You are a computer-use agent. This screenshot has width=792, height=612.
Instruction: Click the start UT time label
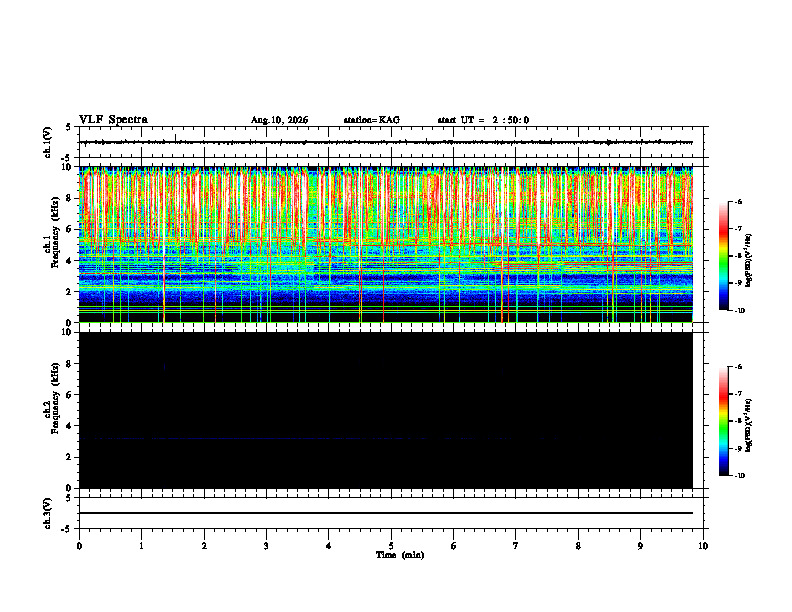click(x=483, y=120)
